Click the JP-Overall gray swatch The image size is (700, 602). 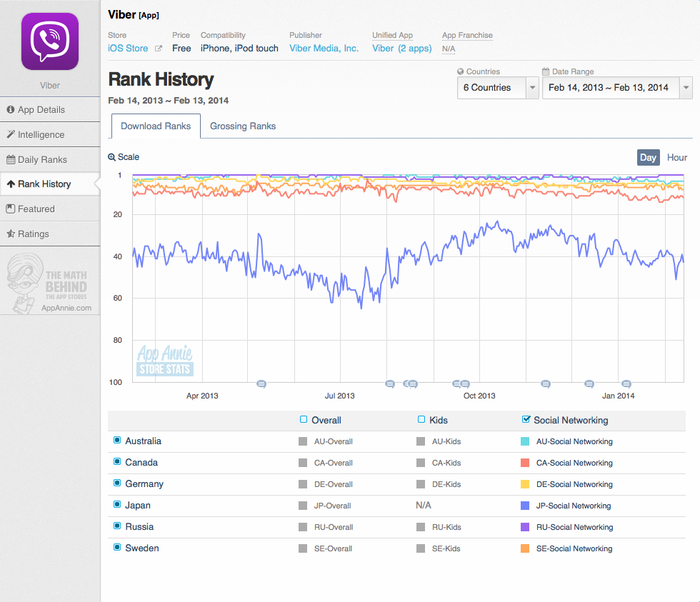[303, 506]
